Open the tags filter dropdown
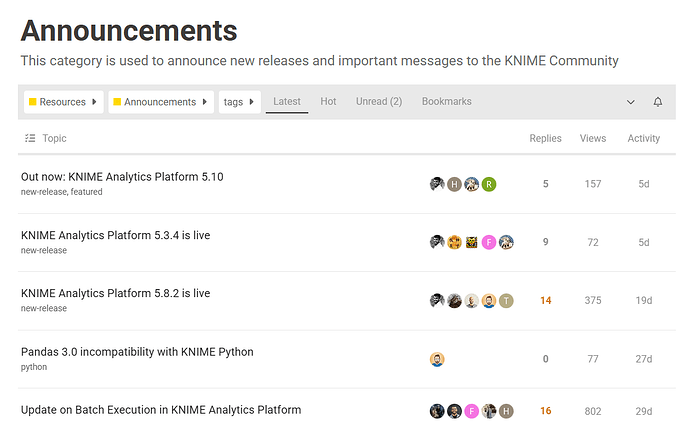This screenshot has width=690, height=434. pyautogui.click(x=239, y=102)
